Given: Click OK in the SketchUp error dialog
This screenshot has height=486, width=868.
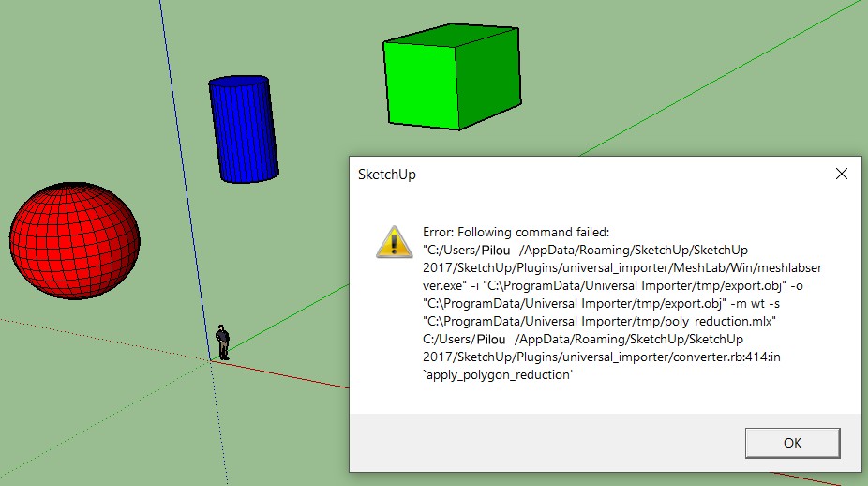Looking at the screenshot, I should (792, 443).
